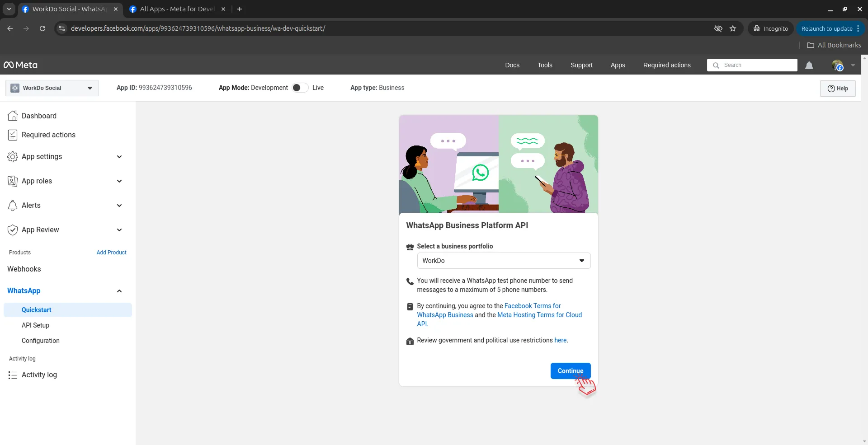
Task: Expand the App roles section
Action: pos(119,181)
